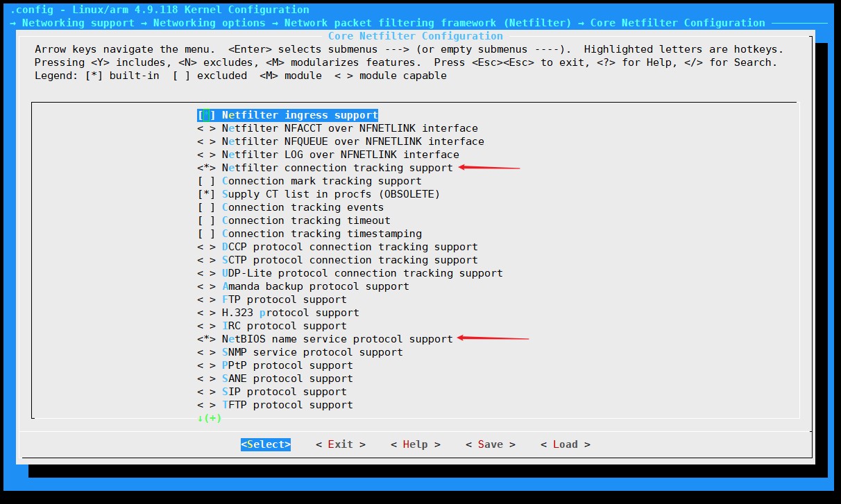
Task: Click Save to write configuration
Action: (490, 444)
